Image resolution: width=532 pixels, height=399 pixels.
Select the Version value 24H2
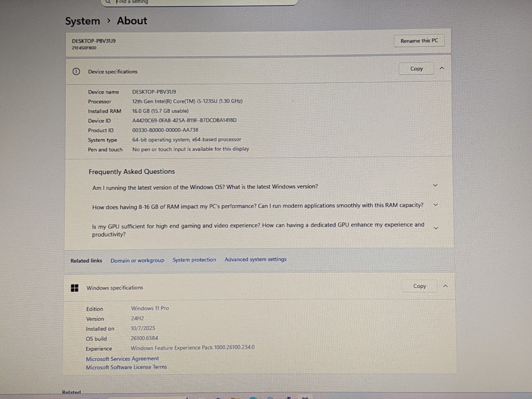(137, 318)
